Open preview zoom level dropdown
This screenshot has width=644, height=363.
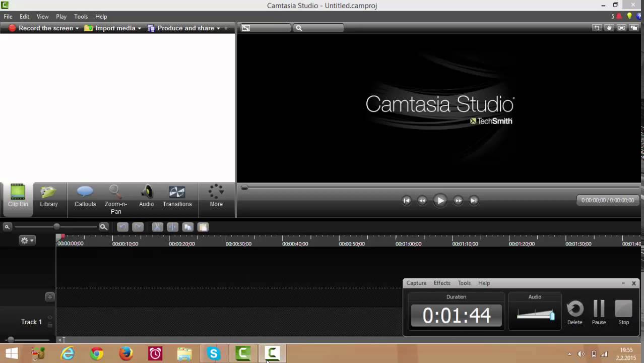tap(318, 28)
